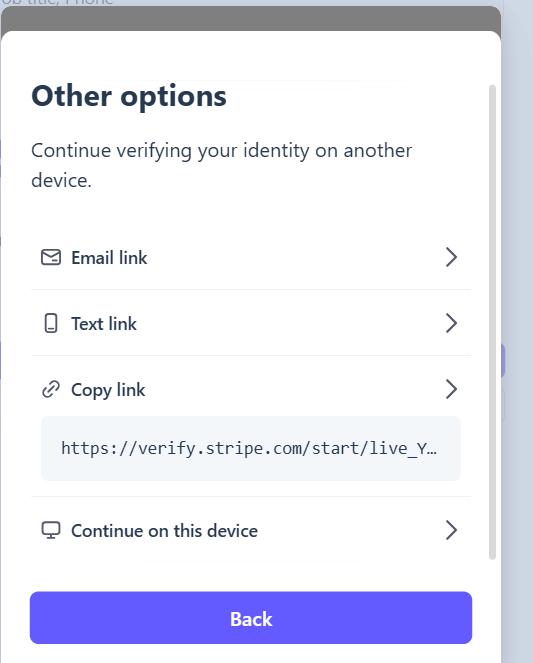Click the dialog's vertical scrollbar

click(x=492, y=322)
